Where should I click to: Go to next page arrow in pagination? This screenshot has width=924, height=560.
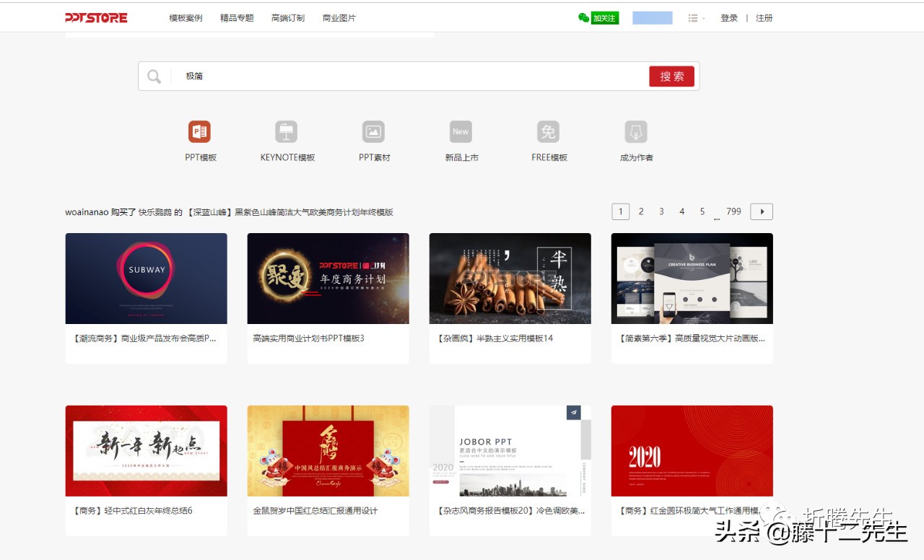(x=762, y=211)
